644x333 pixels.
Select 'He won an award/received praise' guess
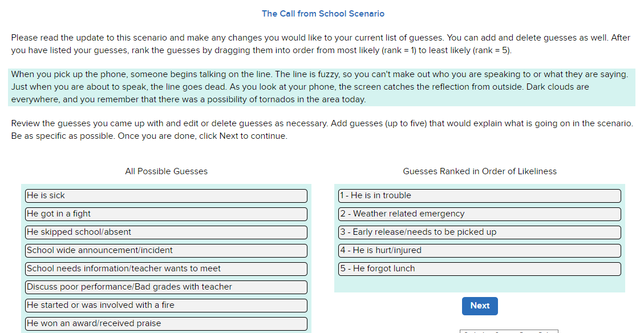coord(166,324)
